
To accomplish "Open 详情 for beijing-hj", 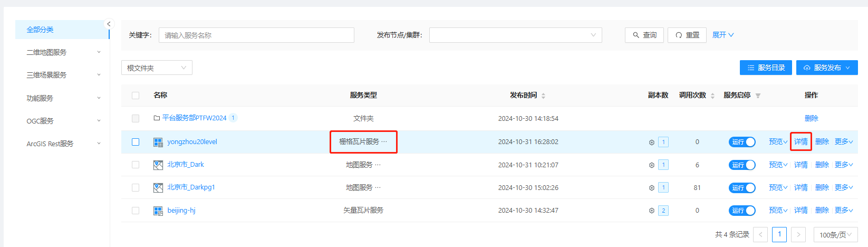I will tap(801, 210).
